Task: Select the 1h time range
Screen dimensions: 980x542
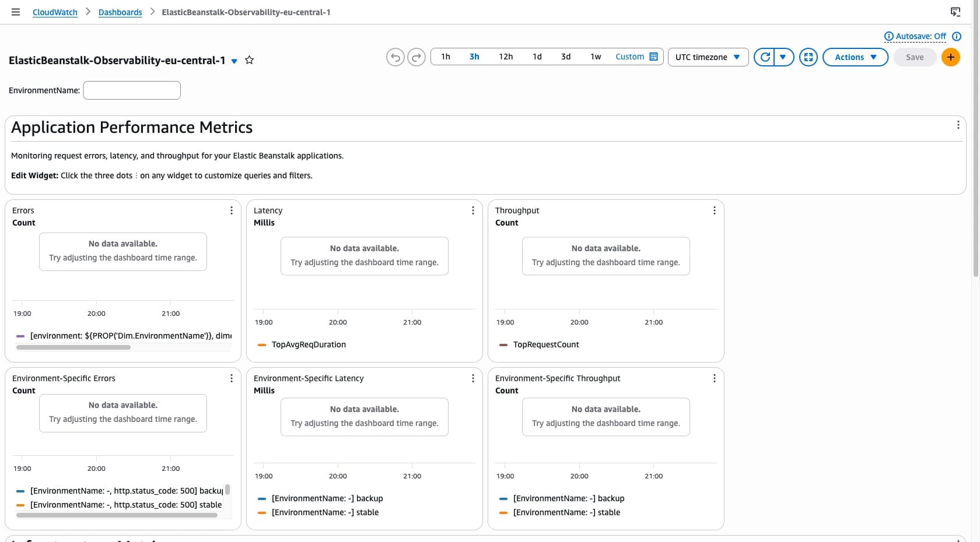Action: pyautogui.click(x=446, y=57)
